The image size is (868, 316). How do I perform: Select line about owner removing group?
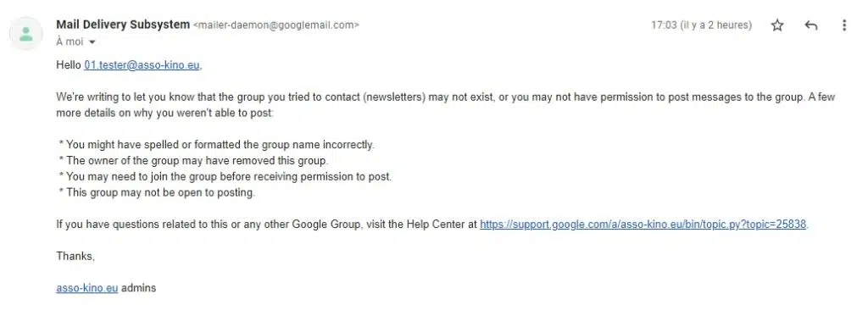pyautogui.click(x=194, y=161)
